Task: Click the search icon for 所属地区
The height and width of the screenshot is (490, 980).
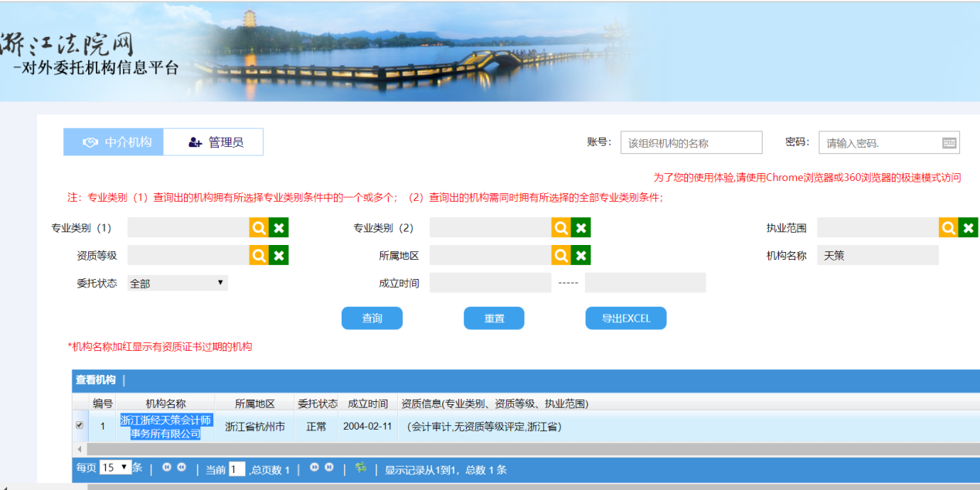Action: click(x=561, y=255)
